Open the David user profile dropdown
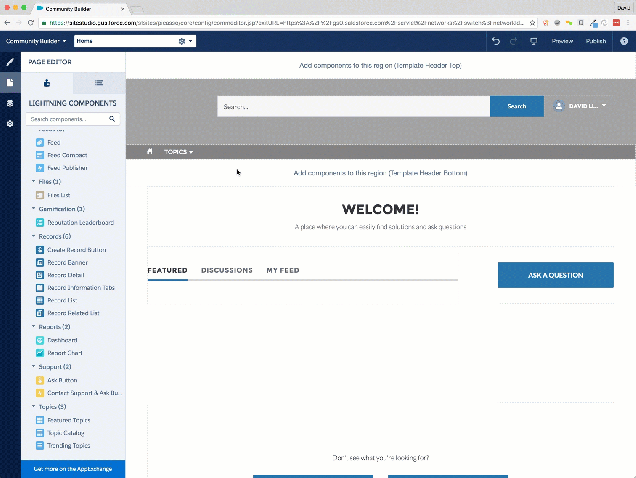Image resolution: width=636 pixels, height=478 pixels. 580,106
